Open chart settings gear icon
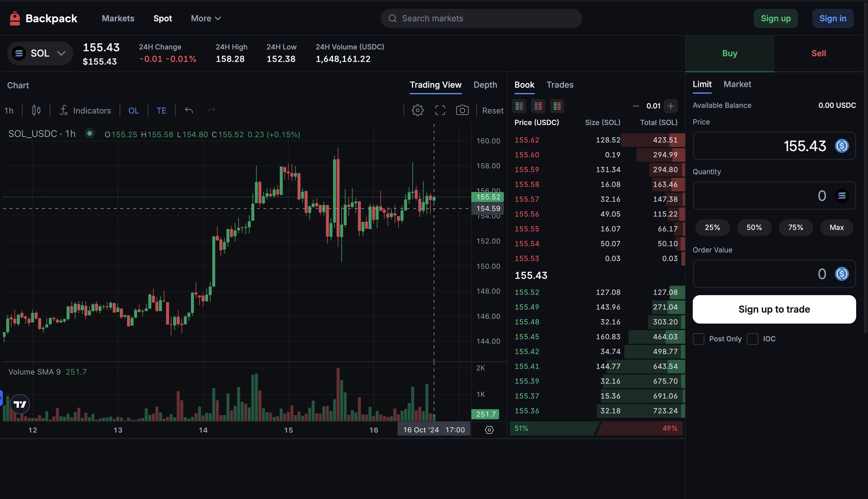 click(x=417, y=110)
